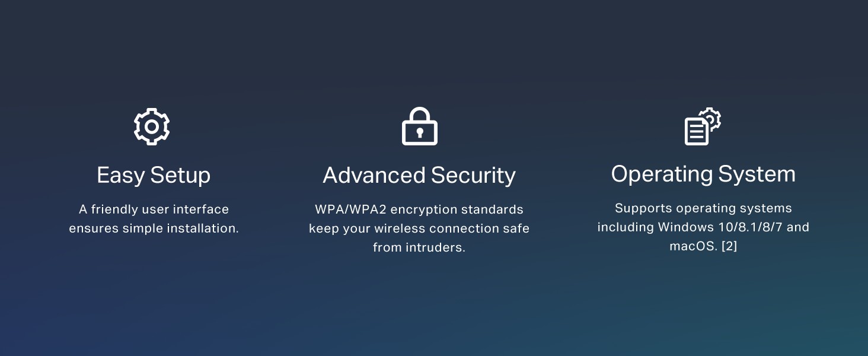Click the keyhole inside the padlock icon
The height and width of the screenshot is (356, 868).
[x=419, y=133]
